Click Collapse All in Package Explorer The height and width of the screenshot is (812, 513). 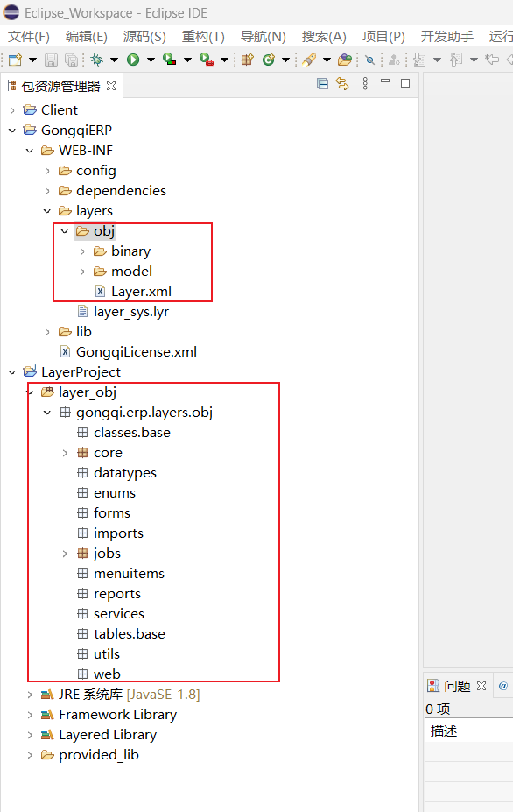[x=322, y=84]
